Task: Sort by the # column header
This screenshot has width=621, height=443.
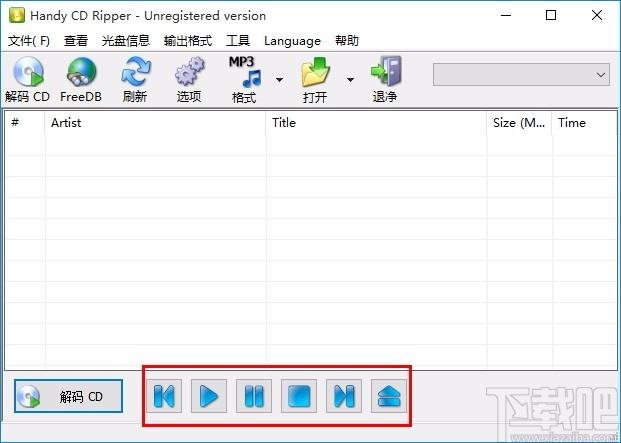Action: click(25, 123)
